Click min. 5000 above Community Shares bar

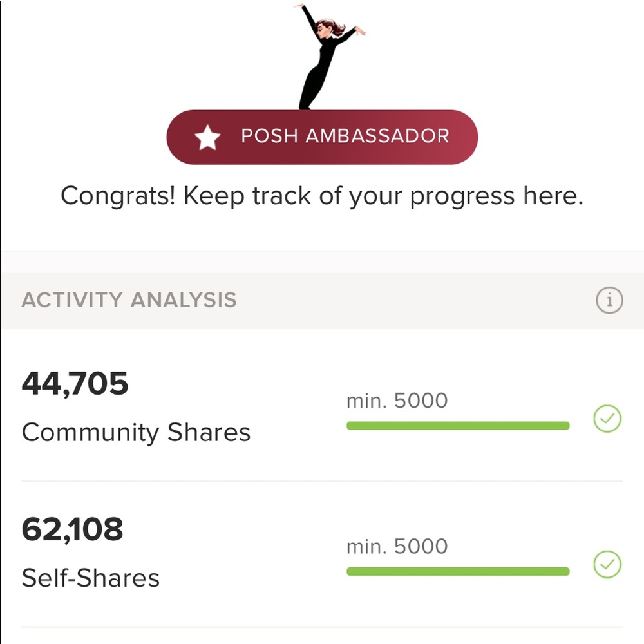(x=397, y=401)
